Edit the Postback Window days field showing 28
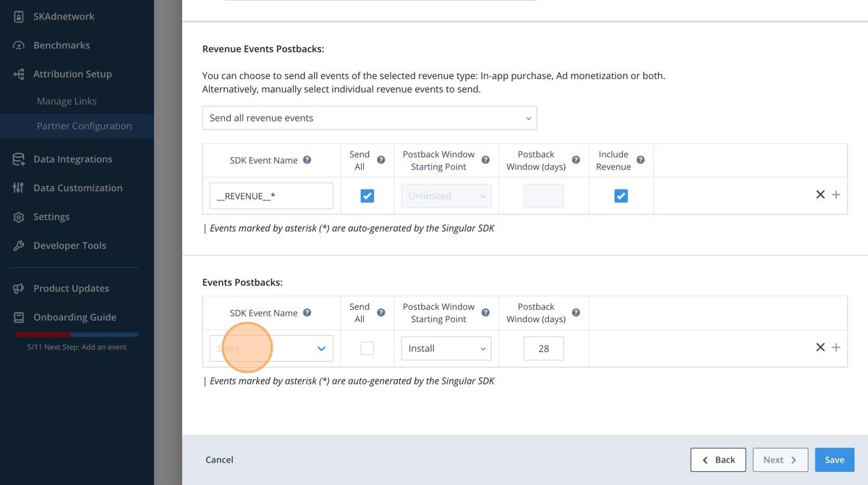The height and width of the screenshot is (485, 868). click(543, 348)
